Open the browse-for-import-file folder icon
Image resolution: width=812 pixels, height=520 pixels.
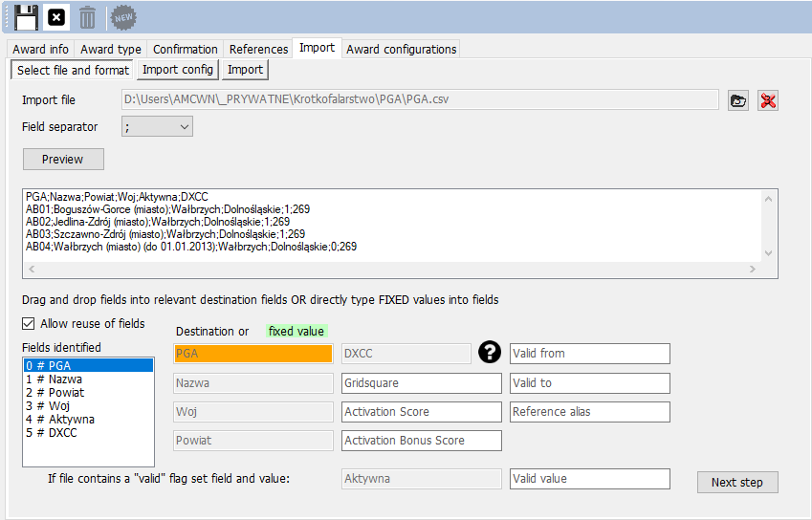738,100
